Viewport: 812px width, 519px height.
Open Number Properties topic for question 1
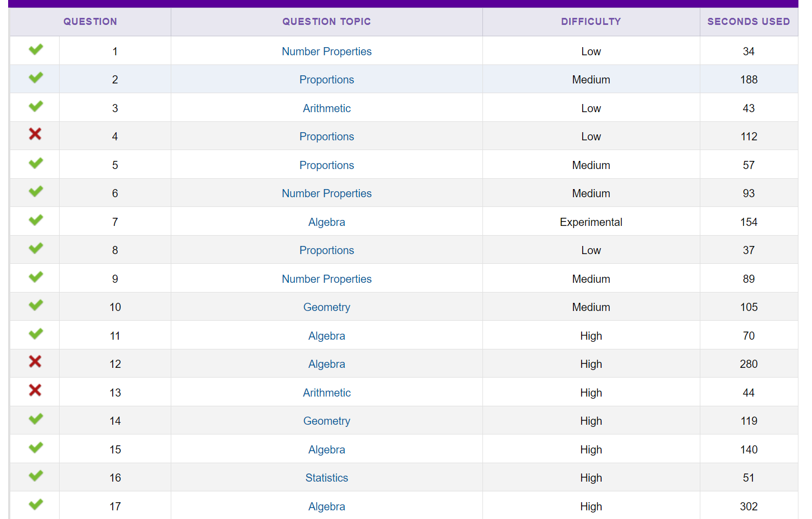point(326,51)
